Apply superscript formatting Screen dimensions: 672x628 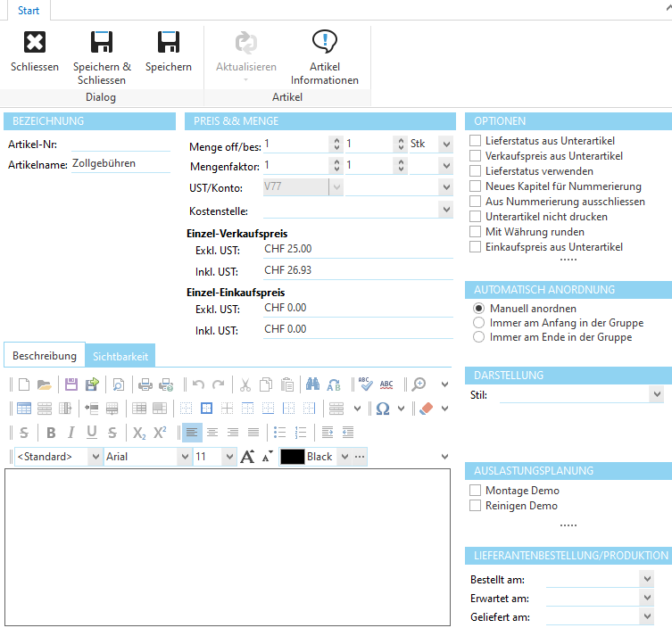[x=160, y=433]
